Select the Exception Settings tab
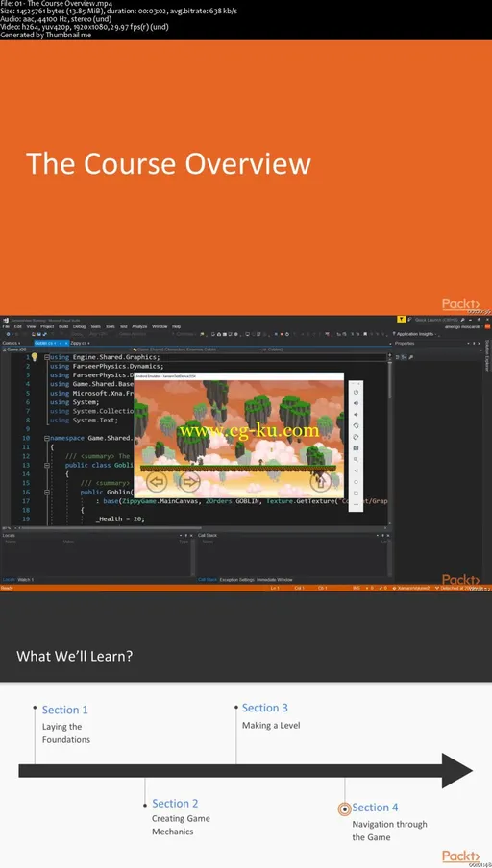Screen dimensions: 492x868 click(x=236, y=580)
